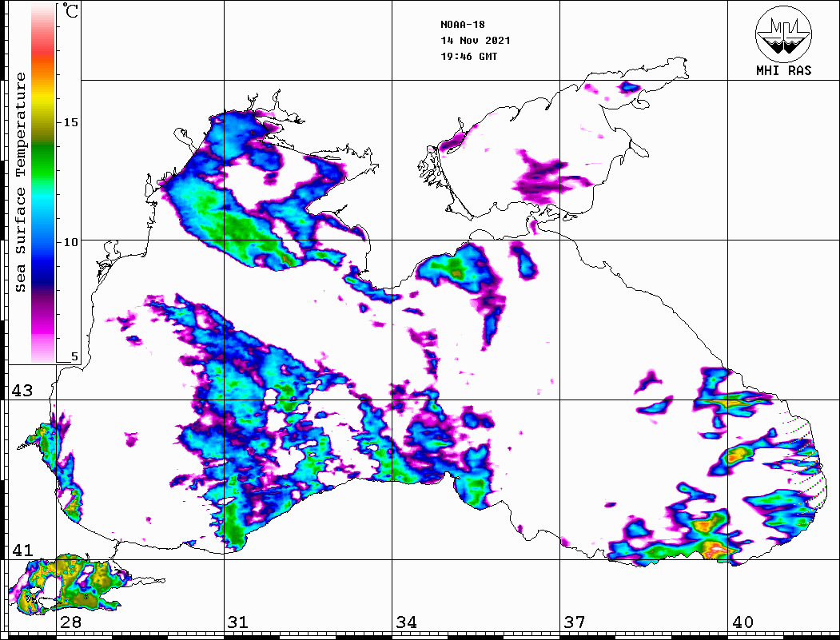Click latitude label '43'

[x=22, y=391]
